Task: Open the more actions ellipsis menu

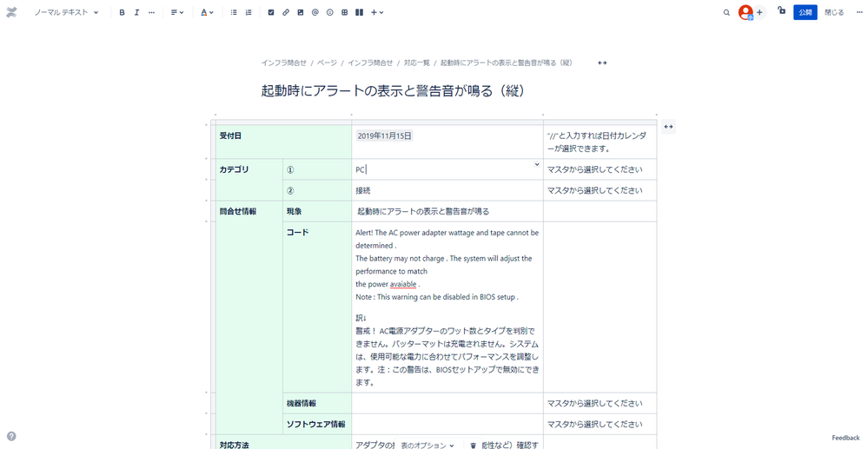Action: click(x=859, y=12)
